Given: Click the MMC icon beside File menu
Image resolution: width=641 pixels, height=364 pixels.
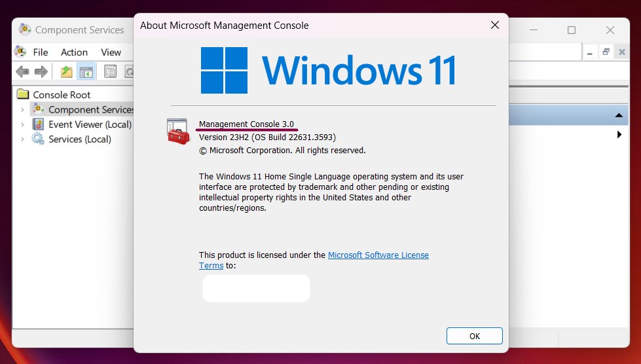Looking at the screenshot, I should 20,52.
